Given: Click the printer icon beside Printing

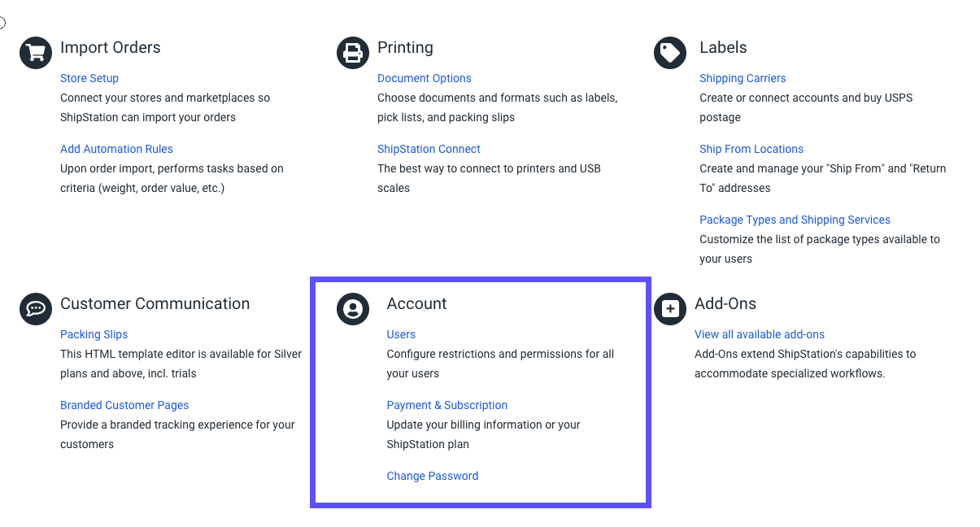Looking at the screenshot, I should tap(352, 52).
